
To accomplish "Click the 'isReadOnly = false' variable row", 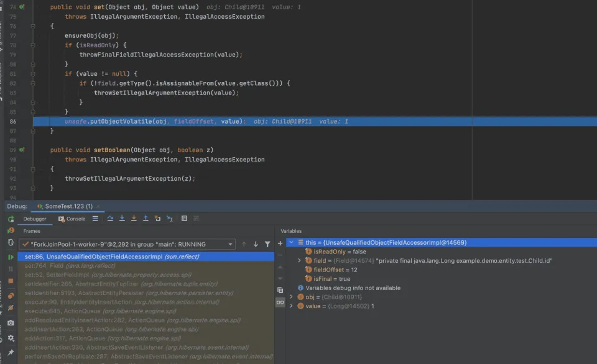I will coord(442,252).
